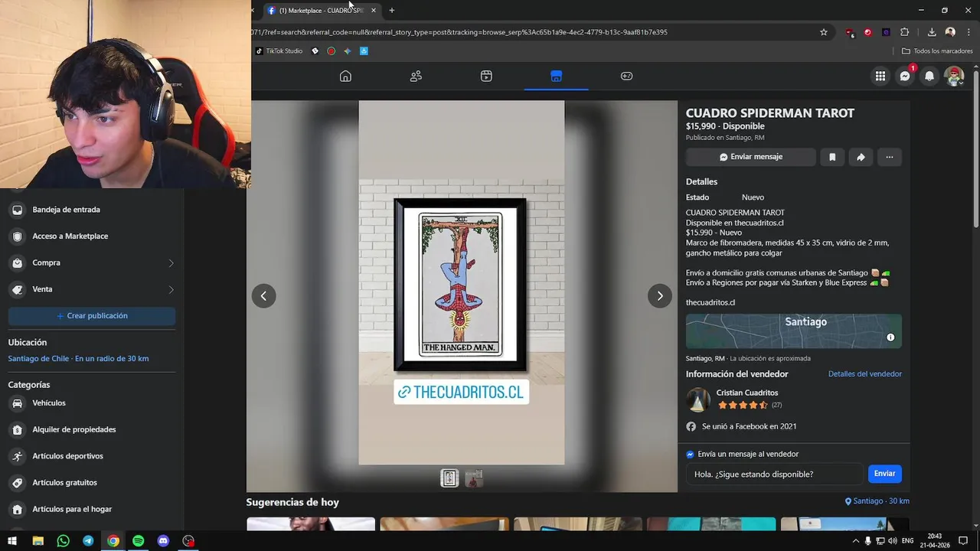980x551 pixels.
Task: Click Crear publicación button
Action: tap(92, 315)
